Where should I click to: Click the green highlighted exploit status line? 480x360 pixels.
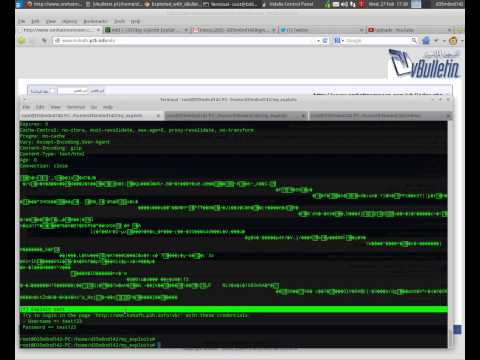[x=234, y=309]
